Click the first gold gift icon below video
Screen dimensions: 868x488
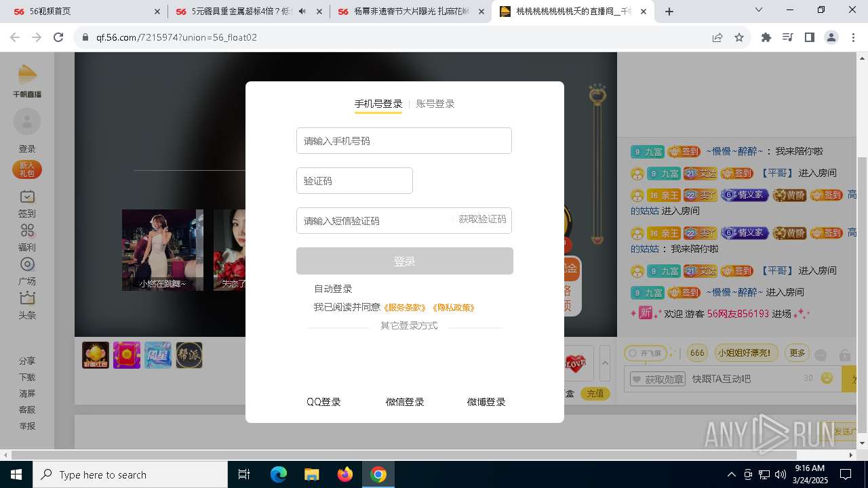coord(96,355)
